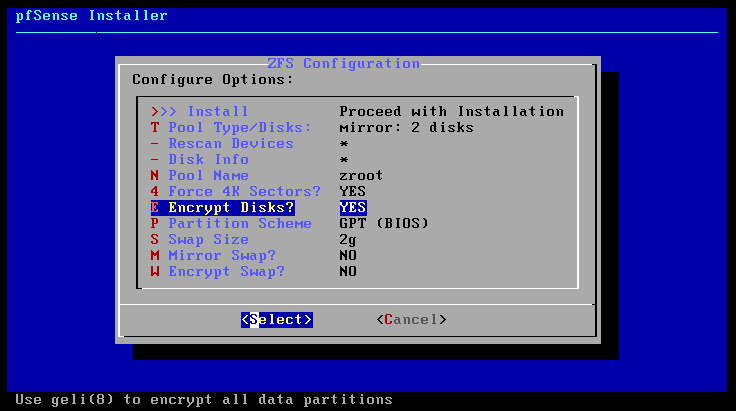The width and height of the screenshot is (736, 411).
Task: Choose Partition Scheme entry
Action: [231, 223]
